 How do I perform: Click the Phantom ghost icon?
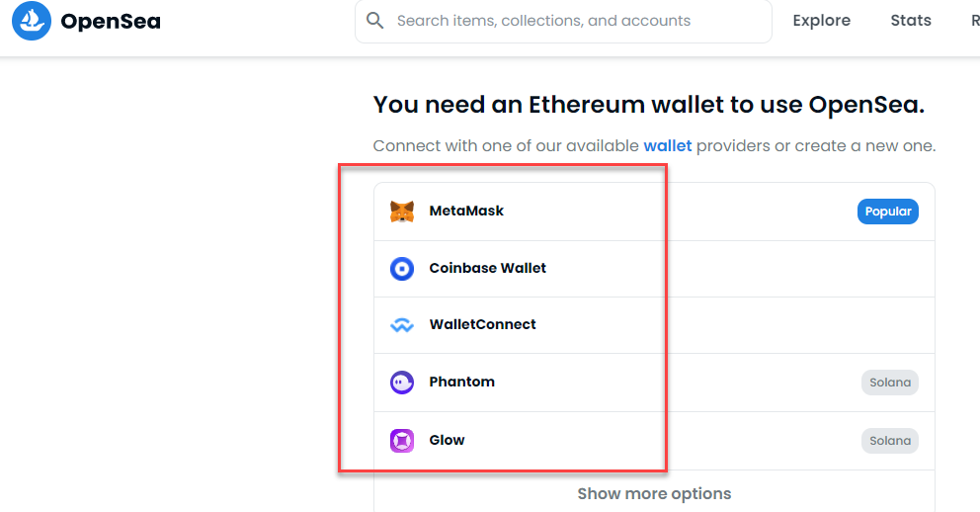402,383
